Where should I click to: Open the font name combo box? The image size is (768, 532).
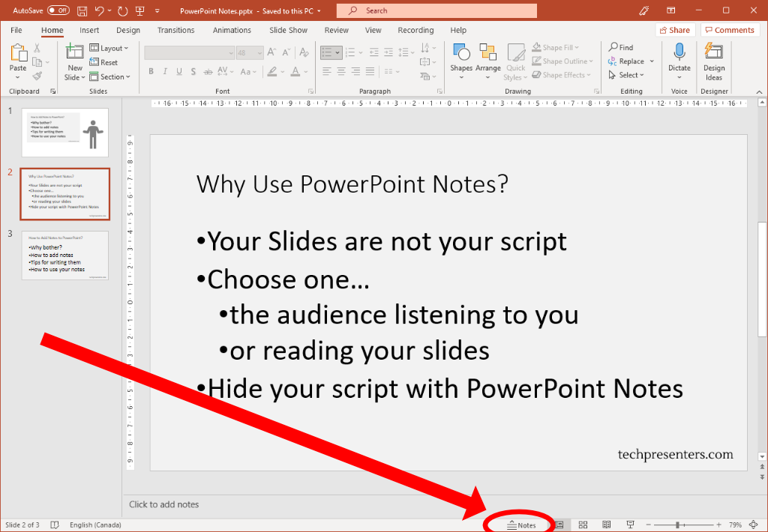pos(190,52)
